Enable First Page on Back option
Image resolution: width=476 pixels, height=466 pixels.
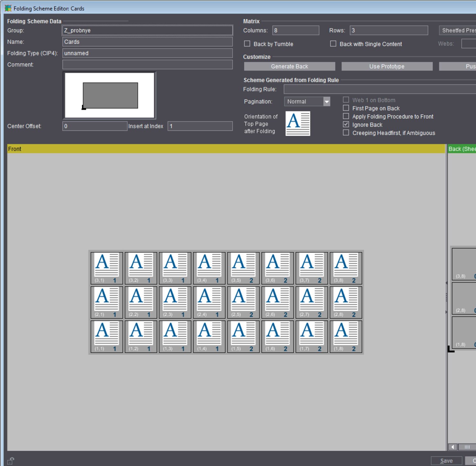coord(346,108)
